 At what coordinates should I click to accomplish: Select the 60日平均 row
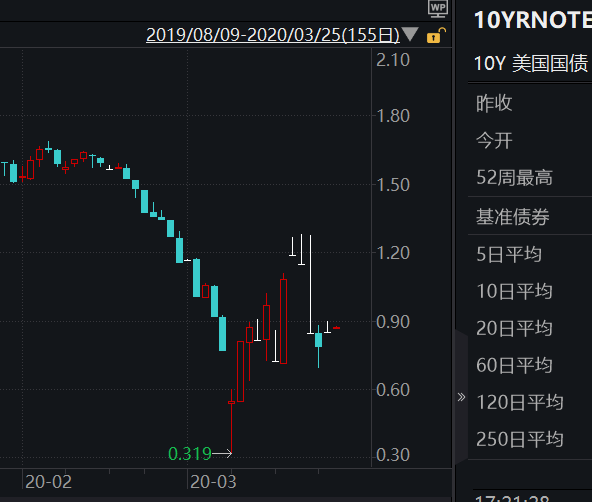530,365
